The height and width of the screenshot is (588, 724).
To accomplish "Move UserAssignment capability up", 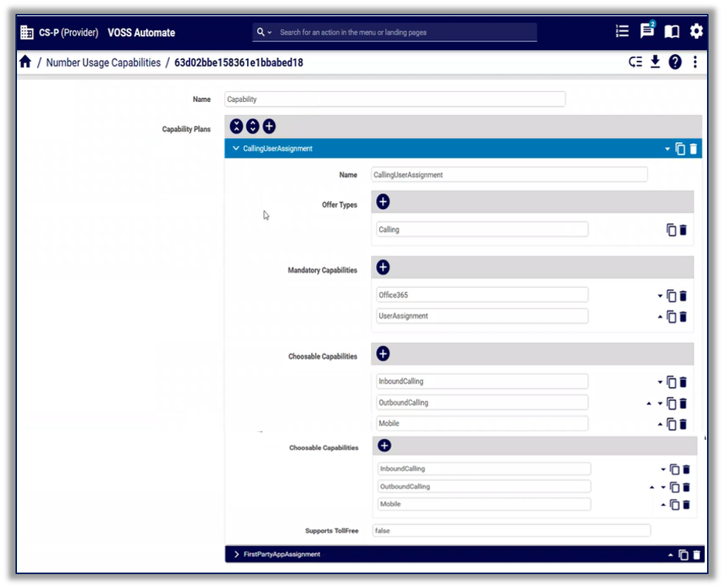I will click(x=660, y=316).
